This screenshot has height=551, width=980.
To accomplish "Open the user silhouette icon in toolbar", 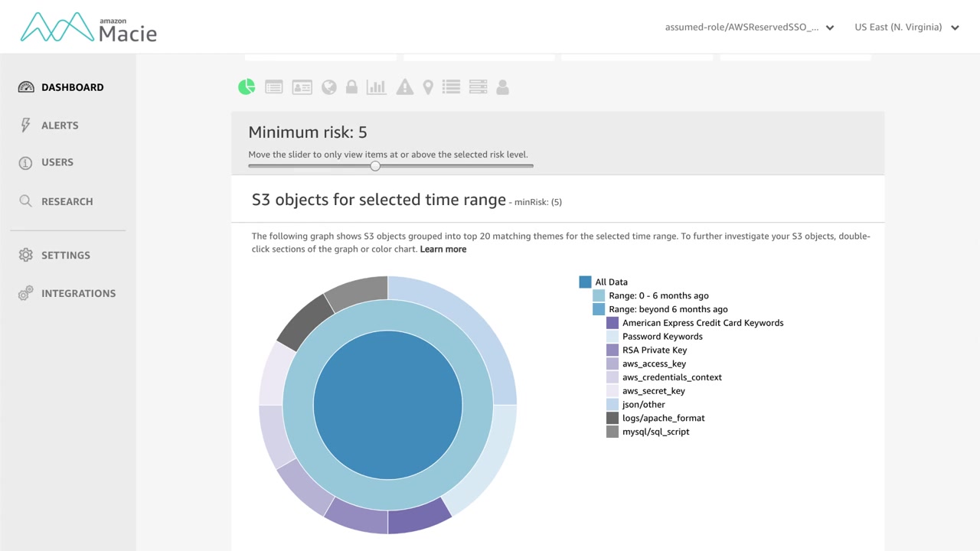I will click(503, 87).
